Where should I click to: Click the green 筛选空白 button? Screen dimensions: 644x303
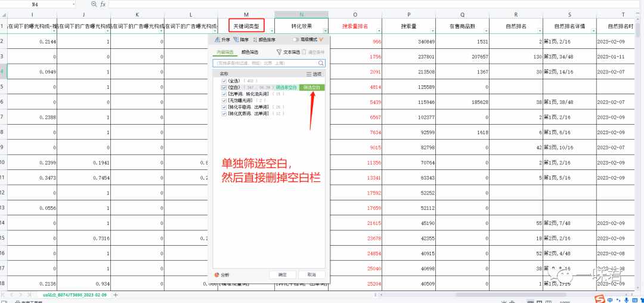pos(312,88)
